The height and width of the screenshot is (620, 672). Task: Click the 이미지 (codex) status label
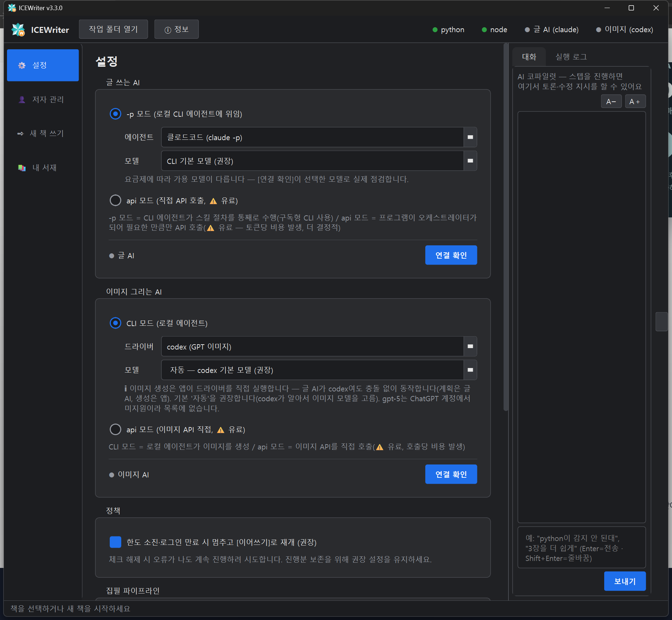click(629, 30)
